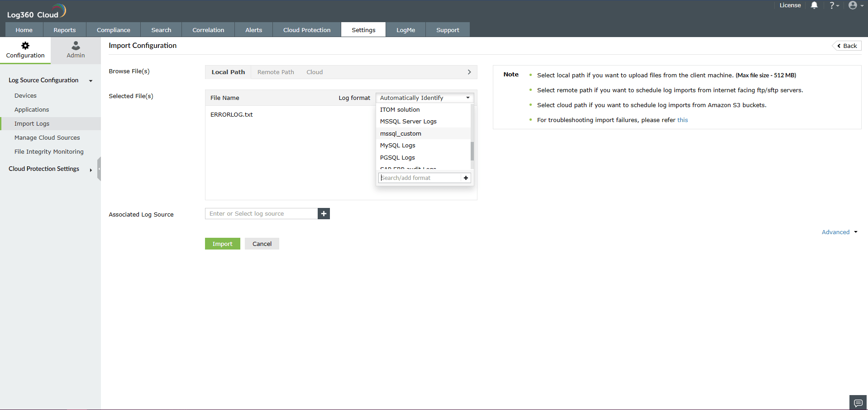Open the help menu

[x=833, y=5]
